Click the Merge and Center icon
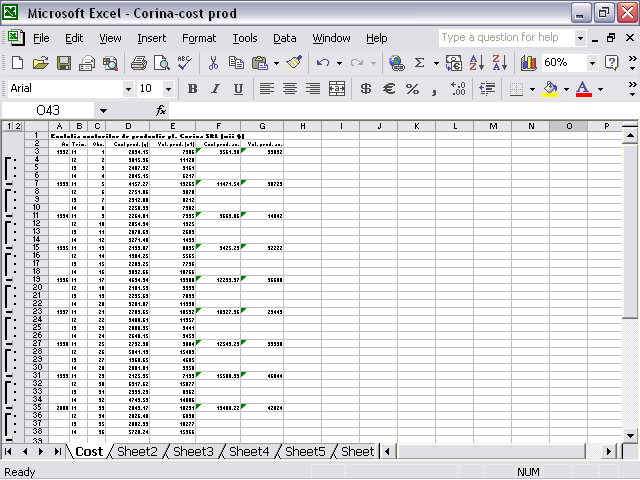Viewport: 640px width, 480px height. click(x=337, y=89)
